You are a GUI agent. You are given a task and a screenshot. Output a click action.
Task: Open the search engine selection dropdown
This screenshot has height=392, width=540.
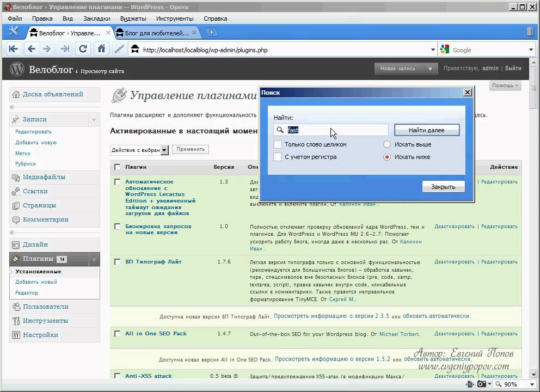point(531,50)
